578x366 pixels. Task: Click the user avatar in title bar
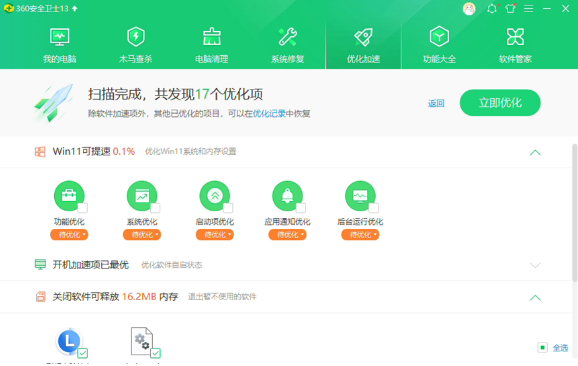coord(469,8)
